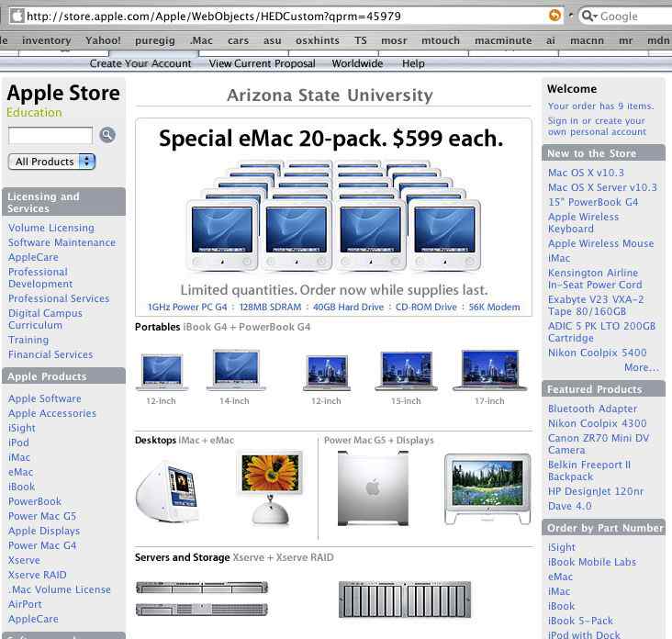Screen dimensions: 672x639
Task: Open the macnn bookmark
Action: [587, 40]
